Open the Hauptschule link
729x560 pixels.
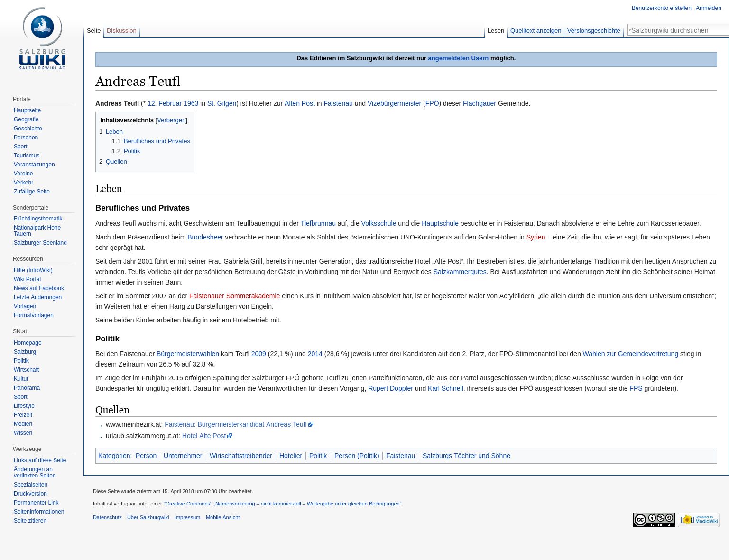click(440, 223)
